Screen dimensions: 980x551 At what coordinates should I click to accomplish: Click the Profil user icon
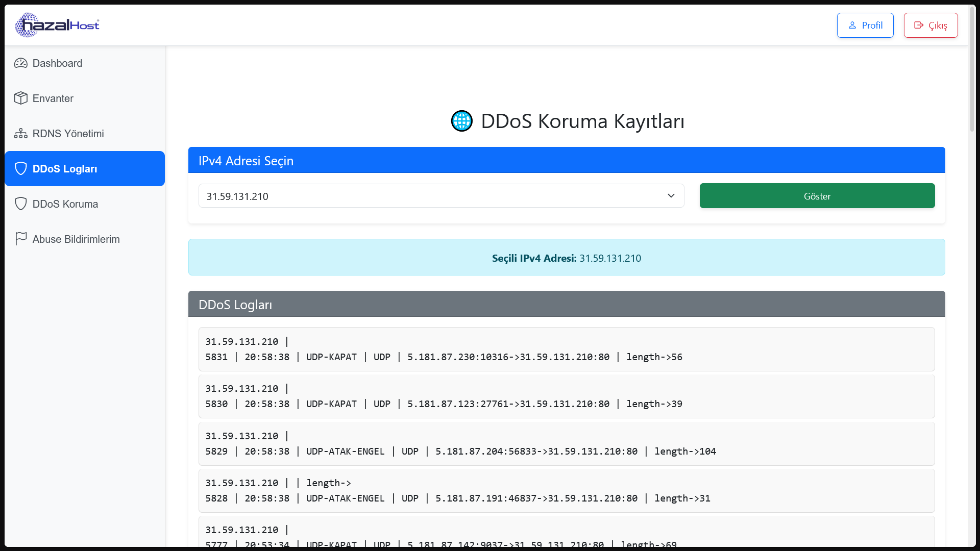point(852,25)
